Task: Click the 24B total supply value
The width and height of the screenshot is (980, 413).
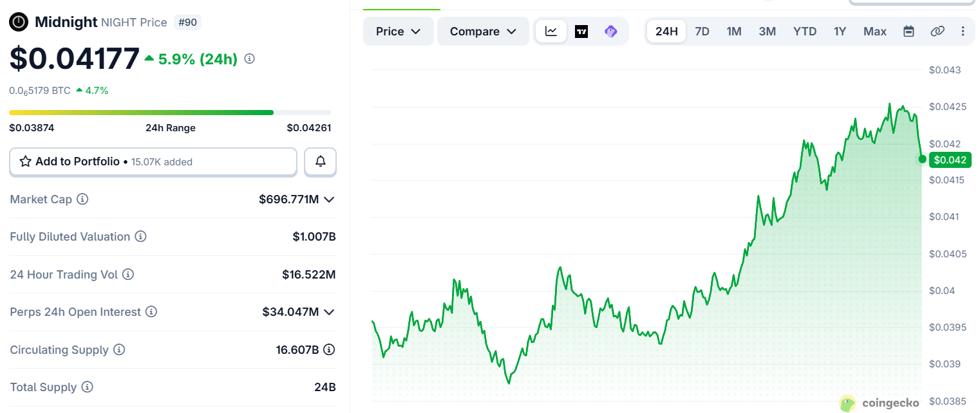Action: click(x=325, y=387)
